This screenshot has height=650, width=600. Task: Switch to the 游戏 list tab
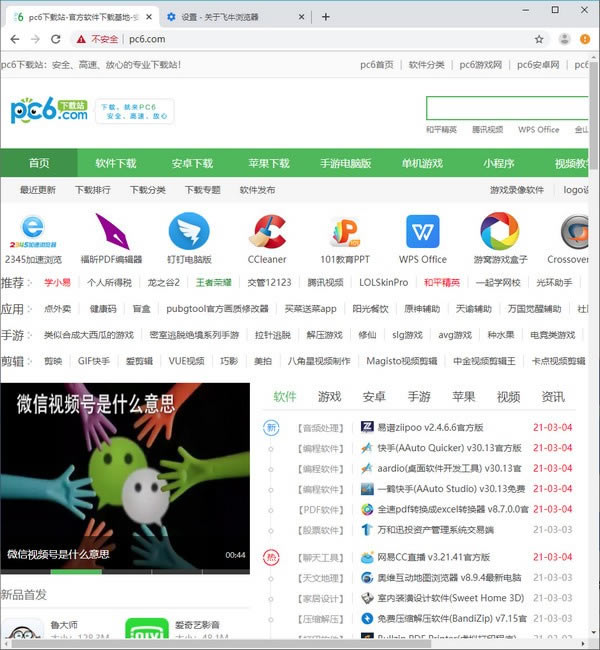[329, 397]
